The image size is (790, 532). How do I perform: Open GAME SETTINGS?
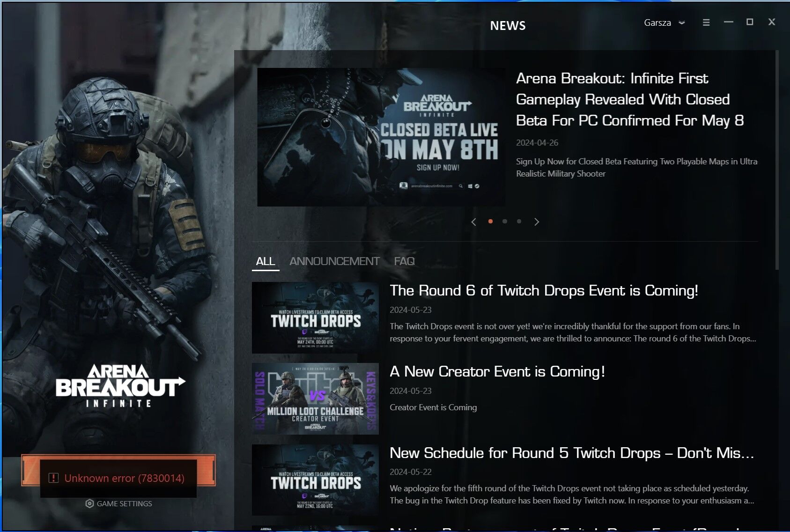119,504
